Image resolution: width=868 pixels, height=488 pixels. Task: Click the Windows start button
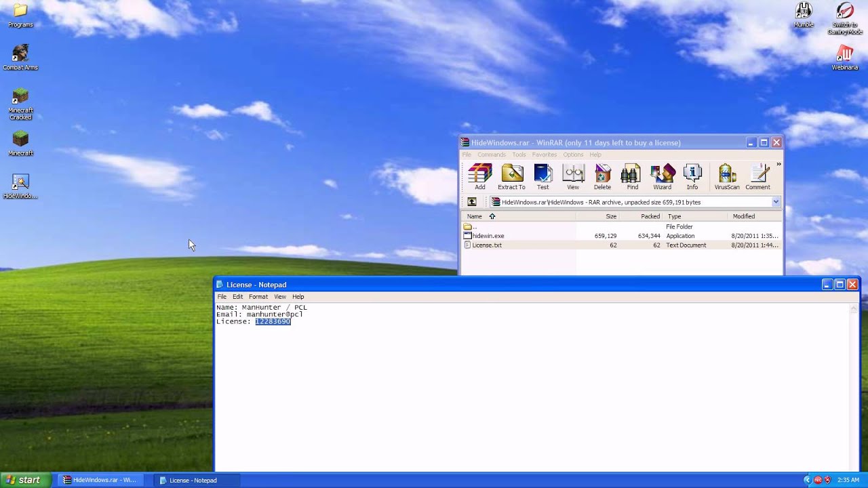point(24,480)
